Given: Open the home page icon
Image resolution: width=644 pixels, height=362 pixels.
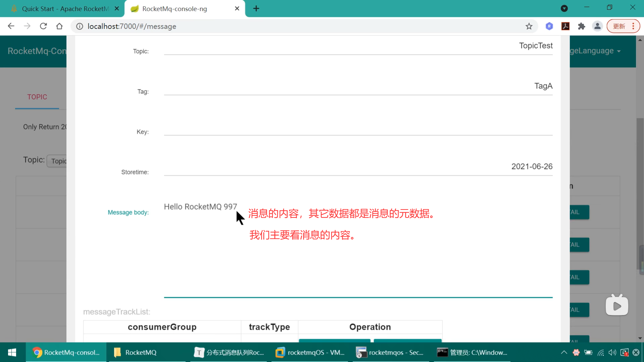Looking at the screenshot, I should [59, 26].
